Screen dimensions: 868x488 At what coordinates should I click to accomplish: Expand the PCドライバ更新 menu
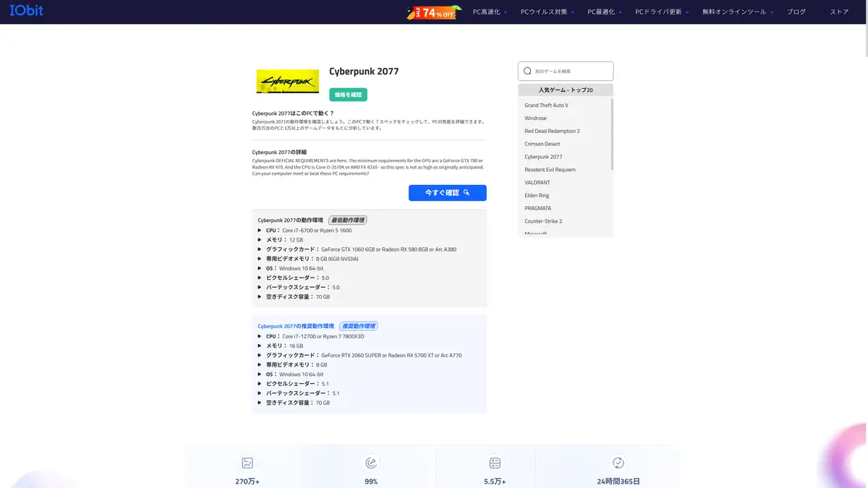(662, 12)
